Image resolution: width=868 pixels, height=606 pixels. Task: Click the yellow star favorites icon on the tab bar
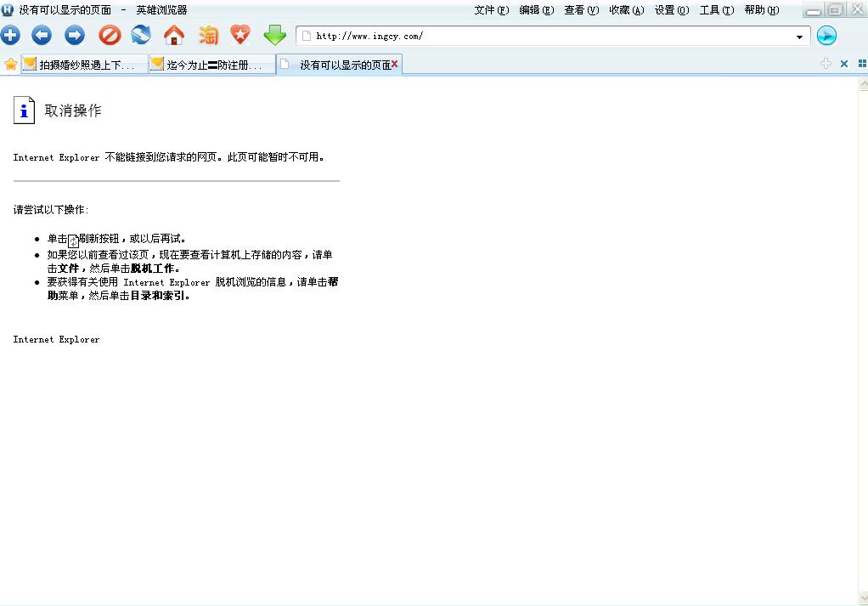click(x=10, y=65)
